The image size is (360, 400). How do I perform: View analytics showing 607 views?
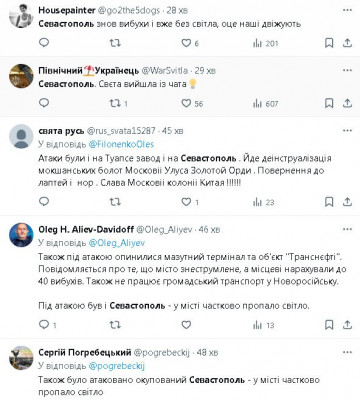(265, 104)
